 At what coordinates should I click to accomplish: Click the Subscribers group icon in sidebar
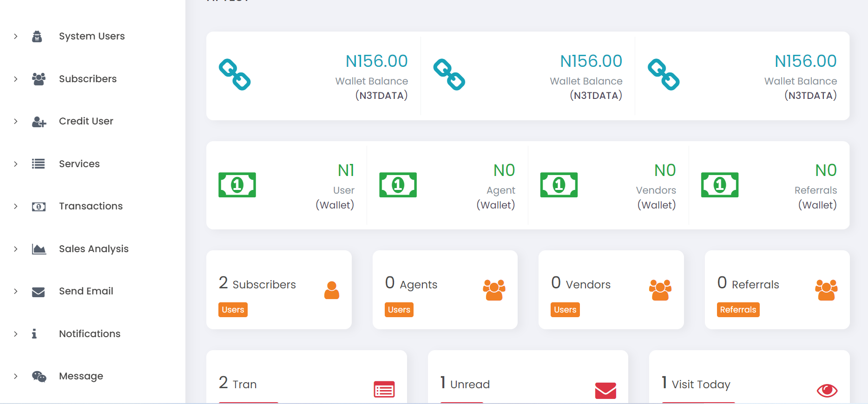(39, 79)
